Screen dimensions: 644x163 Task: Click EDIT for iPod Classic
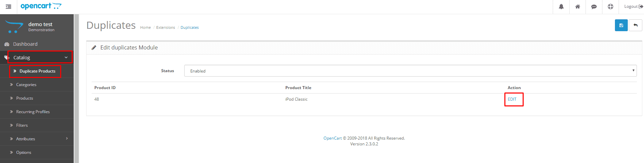point(512,99)
